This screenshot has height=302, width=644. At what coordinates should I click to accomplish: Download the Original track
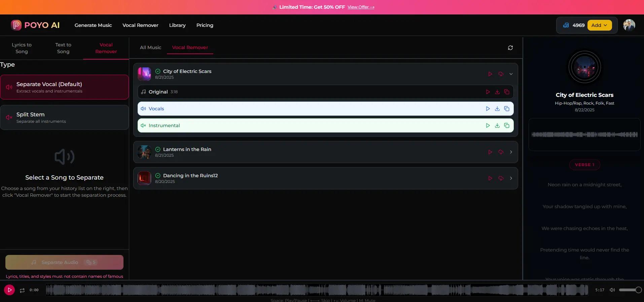click(x=497, y=92)
